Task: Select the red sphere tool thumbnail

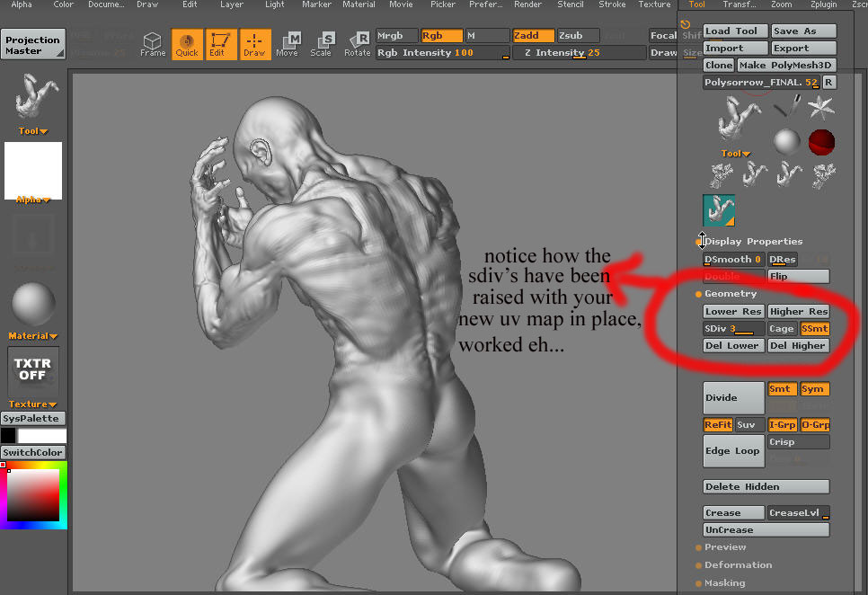Action: pos(821,142)
